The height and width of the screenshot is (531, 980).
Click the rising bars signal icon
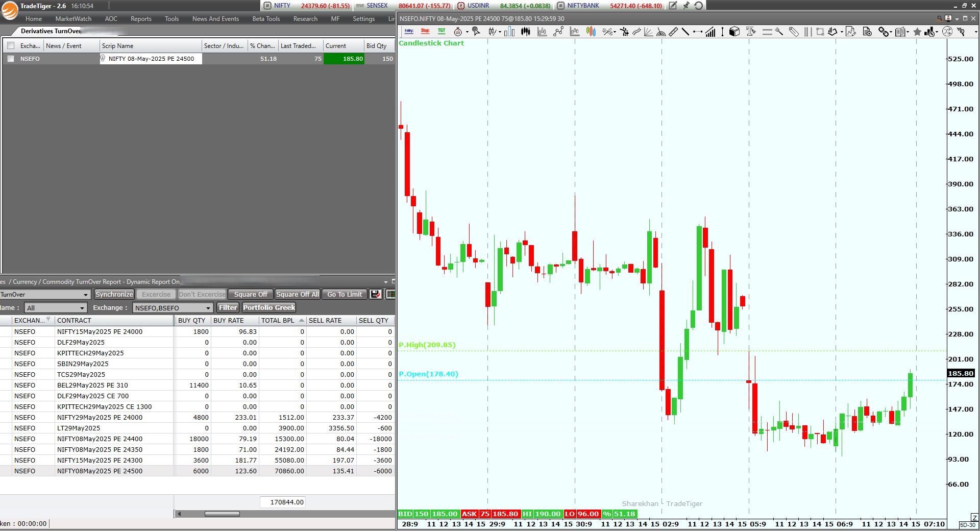pos(710,32)
